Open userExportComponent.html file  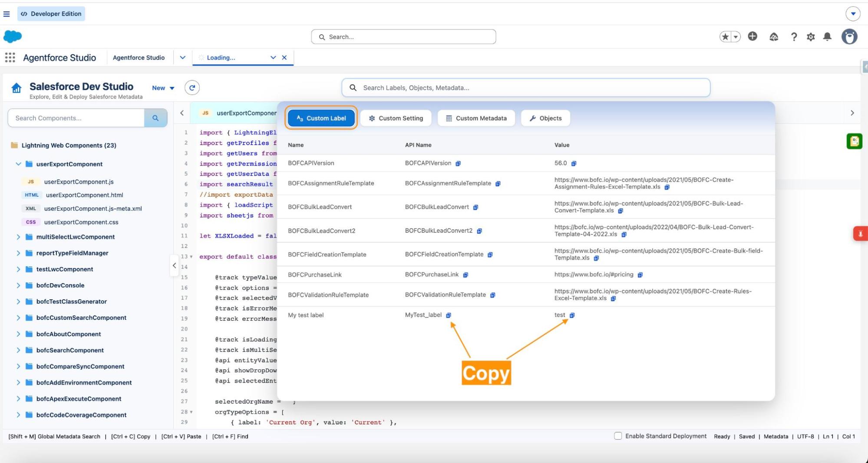(84, 195)
